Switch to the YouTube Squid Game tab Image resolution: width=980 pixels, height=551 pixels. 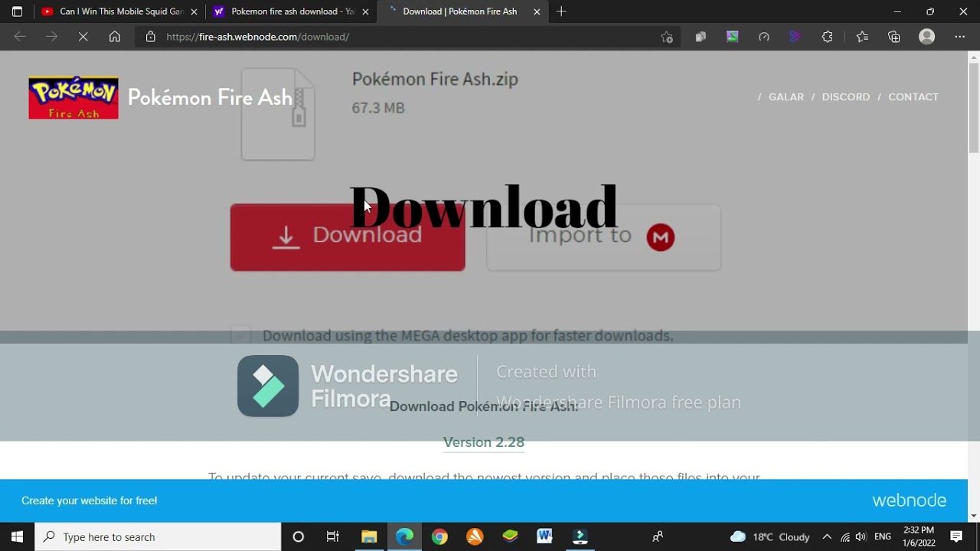pos(119,11)
